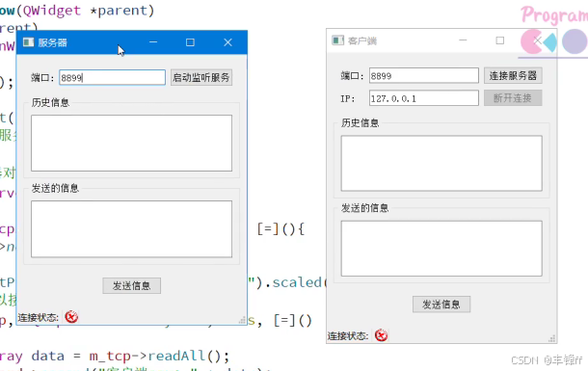Click the client 发送的信息 text box

441,249
